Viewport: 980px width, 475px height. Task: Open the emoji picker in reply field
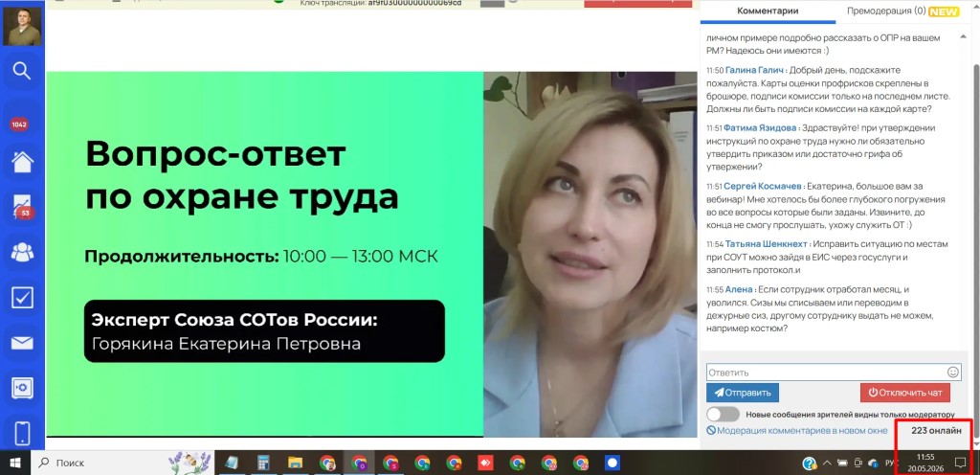[x=952, y=372]
